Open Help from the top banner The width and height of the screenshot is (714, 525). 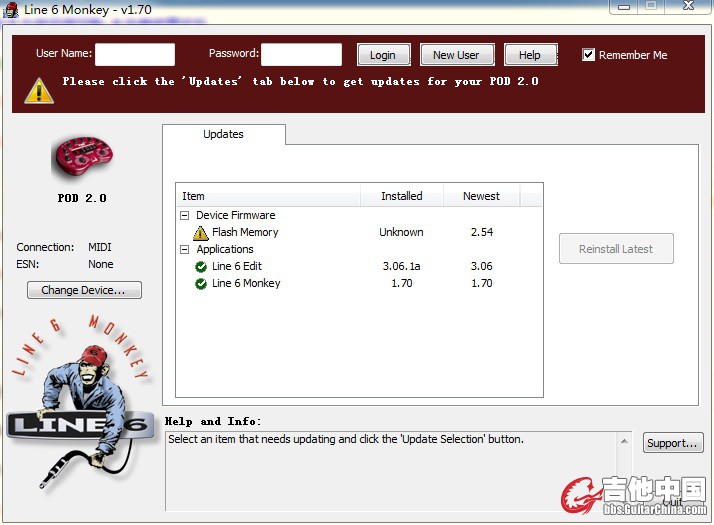[x=529, y=55]
